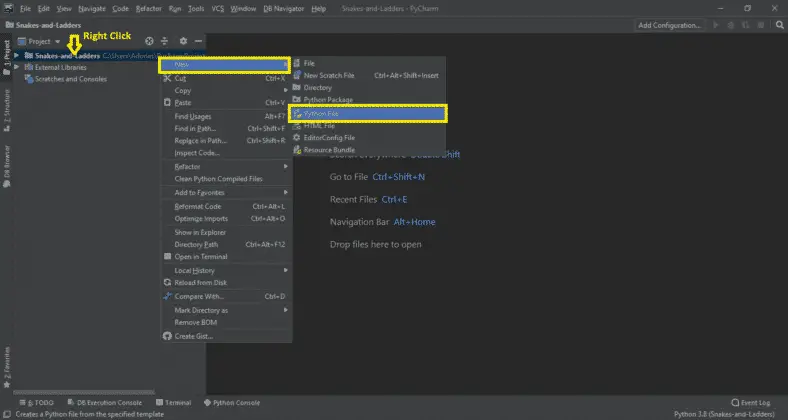The height and width of the screenshot is (420, 788).
Task: Click the Project panel settings gear icon
Action: (183, 41)
